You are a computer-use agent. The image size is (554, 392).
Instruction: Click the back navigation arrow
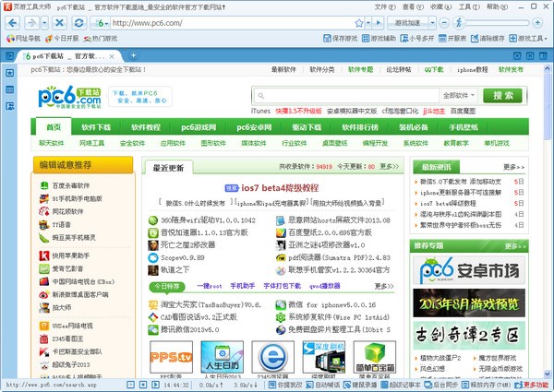[13, 22]
